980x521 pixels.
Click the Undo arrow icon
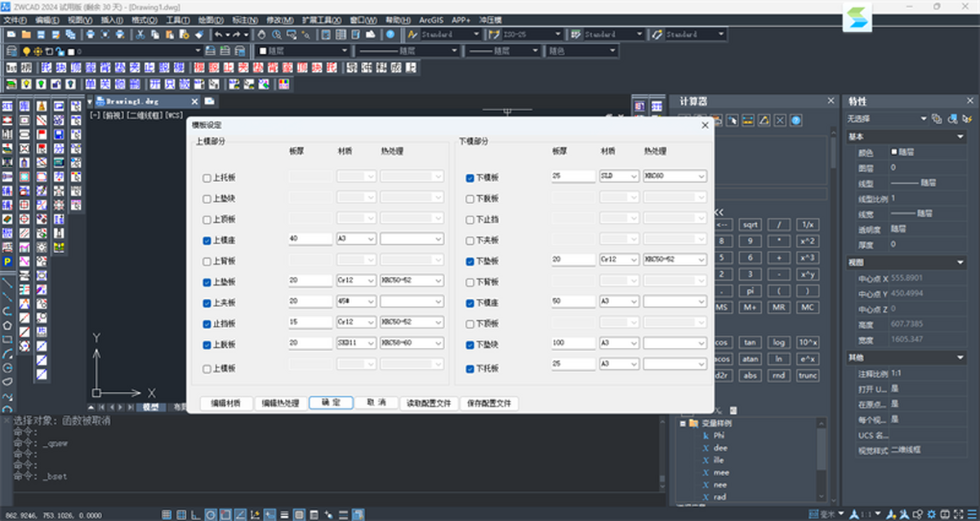point(218,34)
